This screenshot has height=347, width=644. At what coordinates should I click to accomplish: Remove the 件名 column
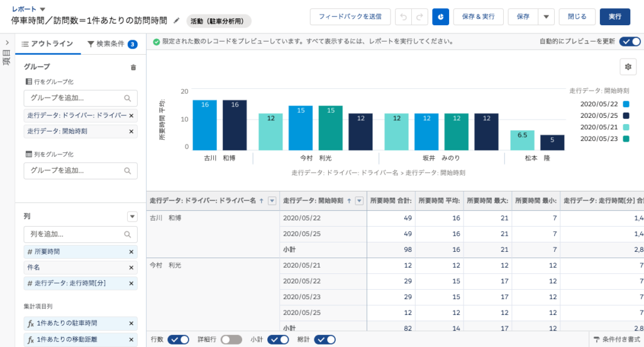(131, 268)
